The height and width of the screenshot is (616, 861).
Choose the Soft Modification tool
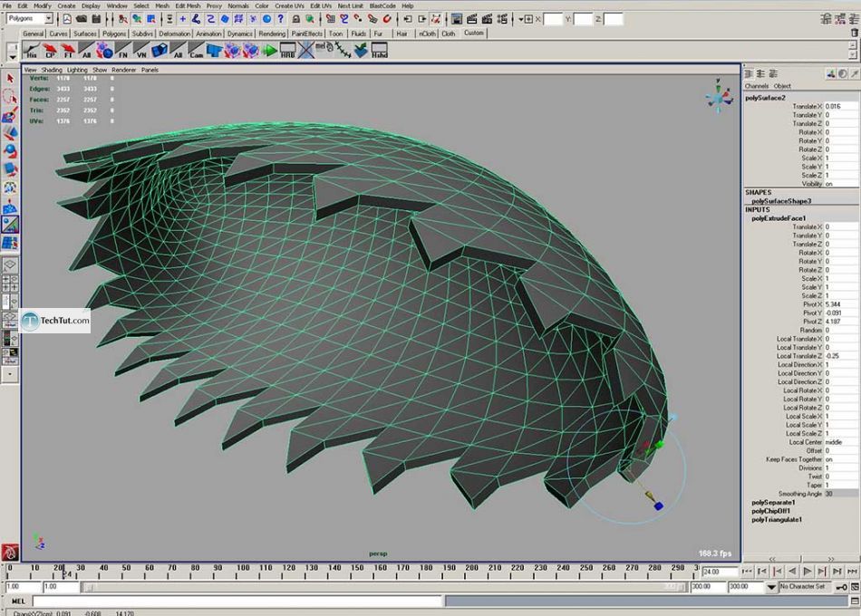pyautogui.click(x=10, y=207)
